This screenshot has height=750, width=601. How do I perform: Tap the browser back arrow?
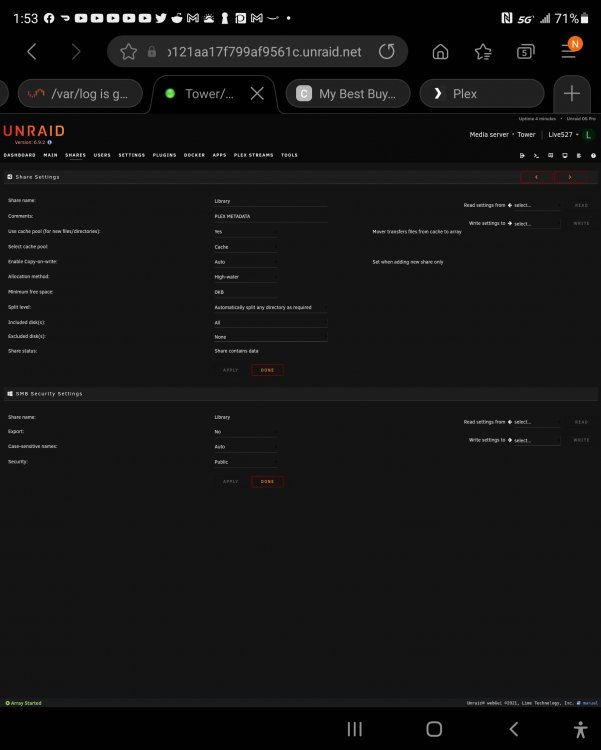click(x=32, y=52)
